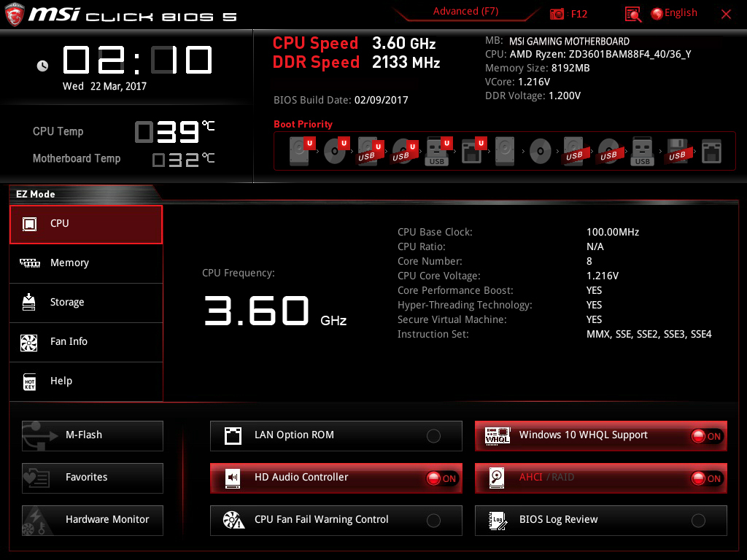Click the DDR Speed 2133 MHz value

(x=406, y=63)
